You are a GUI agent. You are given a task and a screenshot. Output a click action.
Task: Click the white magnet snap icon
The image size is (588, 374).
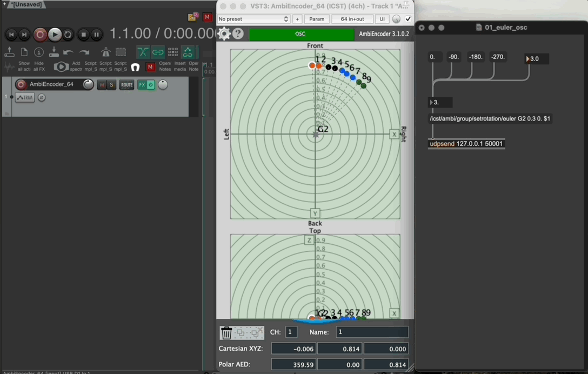pyautogui.click(x=135, y=68)
